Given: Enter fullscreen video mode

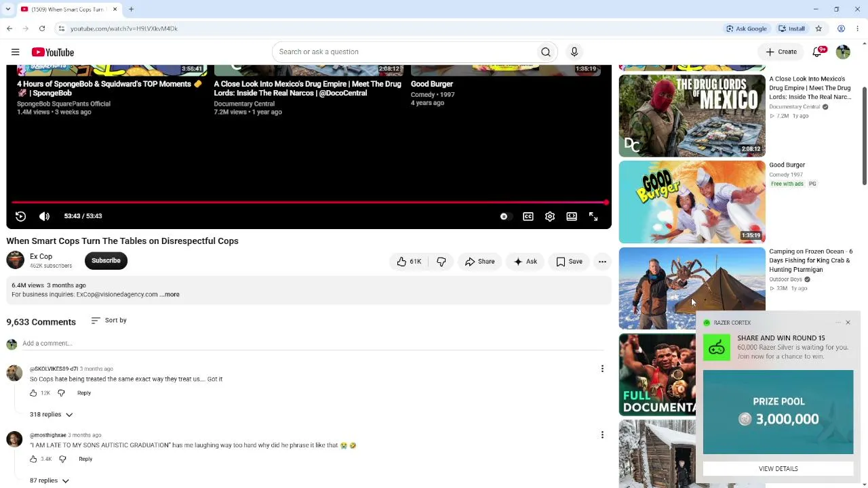Looking at the screenshot, I should [593, 216].
